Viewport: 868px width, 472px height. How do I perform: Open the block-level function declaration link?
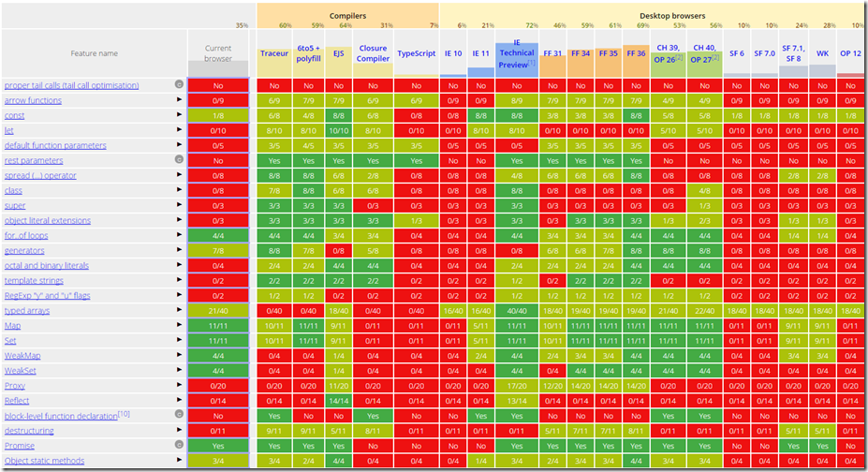61,416
